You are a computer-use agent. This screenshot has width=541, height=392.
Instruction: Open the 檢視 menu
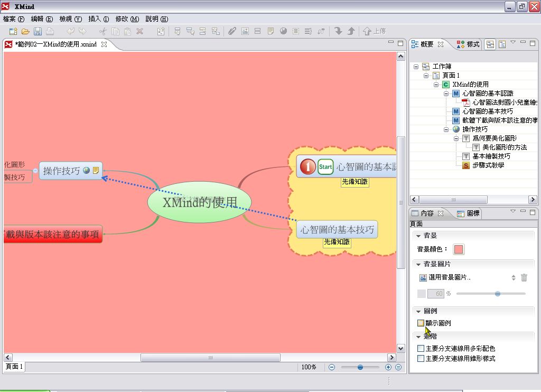pos(70,19)
